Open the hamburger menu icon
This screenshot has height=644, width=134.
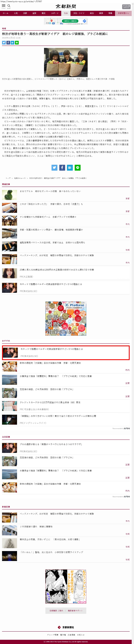pyautogui.click(x=4, y=5)
